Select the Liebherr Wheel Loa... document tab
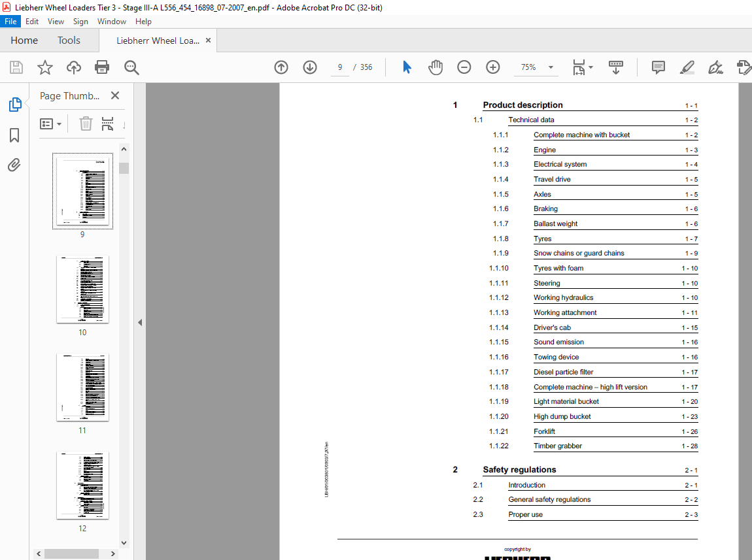The width and height of the screenshot is (752, 560). (x=158, y=41)
